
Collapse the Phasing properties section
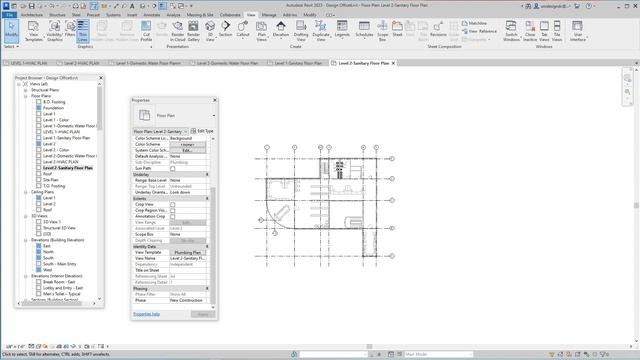(207, 289)
